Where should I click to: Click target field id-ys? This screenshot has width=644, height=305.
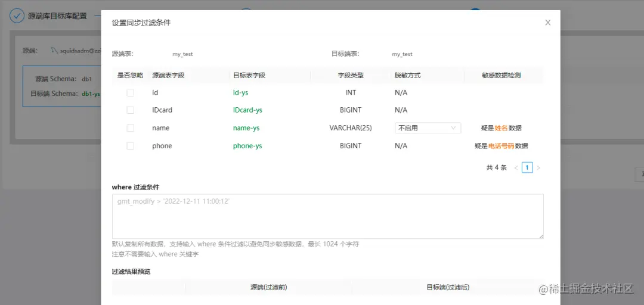click(241, 93)
